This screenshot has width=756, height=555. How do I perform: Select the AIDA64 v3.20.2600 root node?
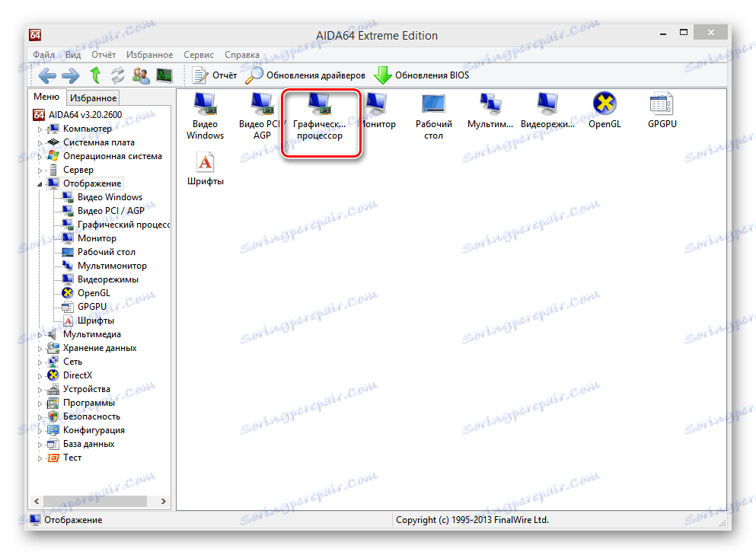pyautogui.click(x=78, y=115)
